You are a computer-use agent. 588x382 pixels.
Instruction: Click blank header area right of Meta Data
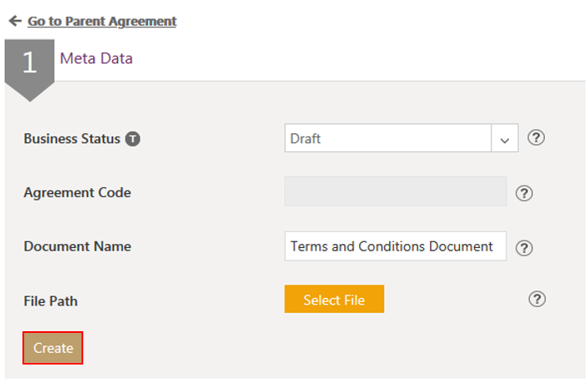[358, 58]
